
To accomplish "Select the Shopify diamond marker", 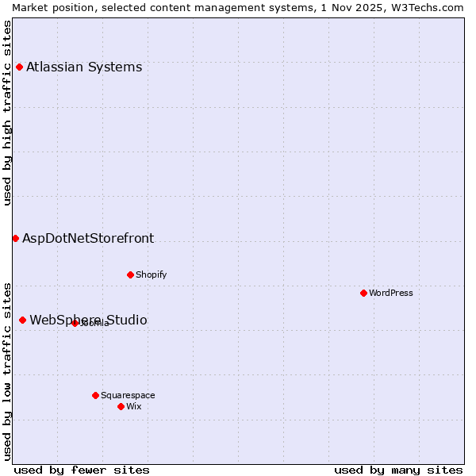I will [130, 274].
